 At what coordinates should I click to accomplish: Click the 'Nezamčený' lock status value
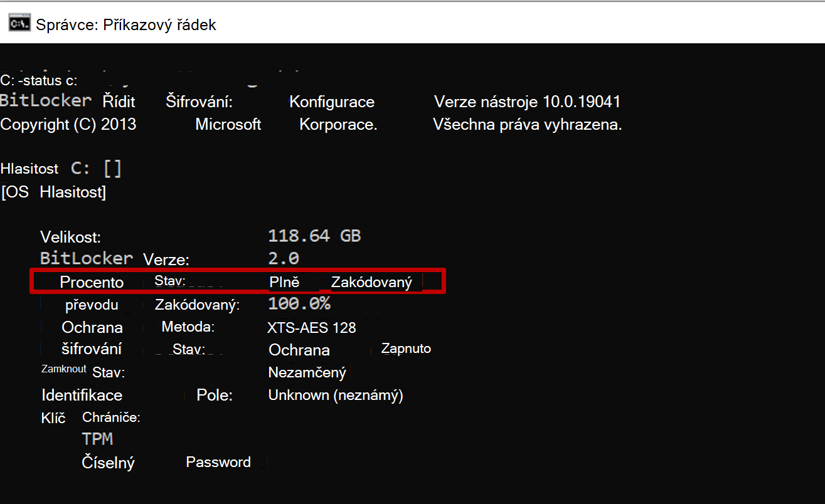pyautogui.click(x=307, y=373)
